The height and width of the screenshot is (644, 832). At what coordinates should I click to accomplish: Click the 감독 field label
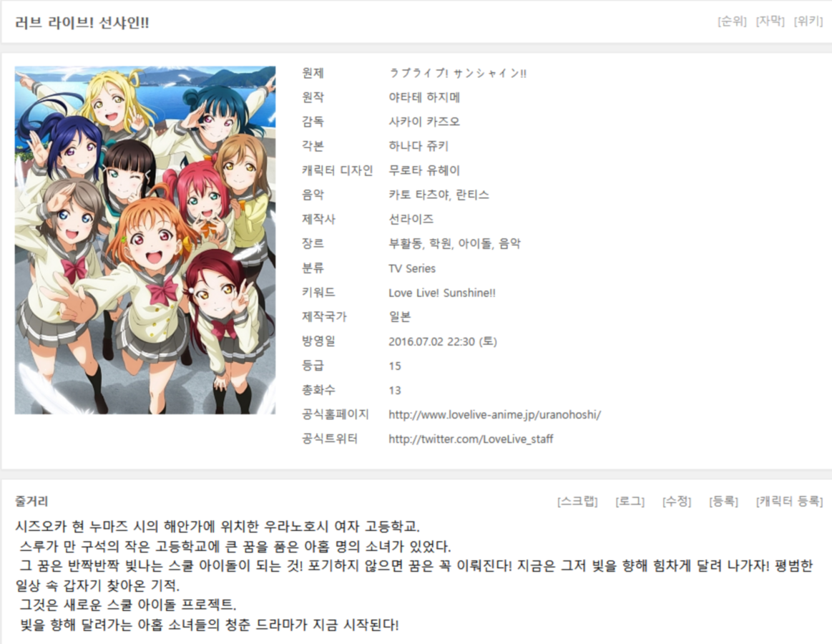point(313,122)
